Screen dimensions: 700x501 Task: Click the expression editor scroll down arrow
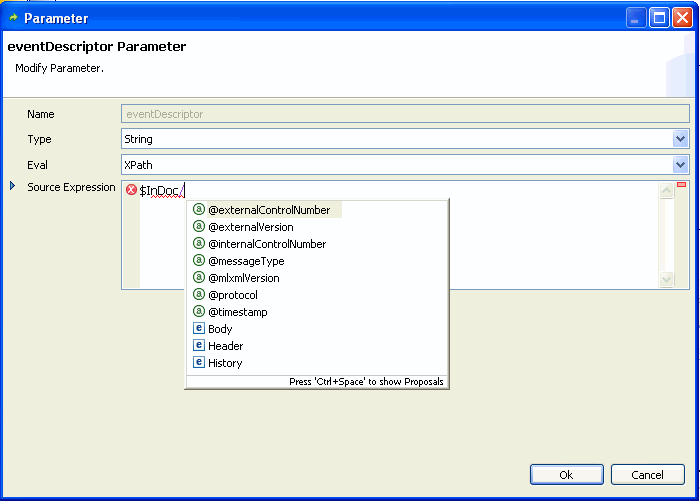coord(666,280)
